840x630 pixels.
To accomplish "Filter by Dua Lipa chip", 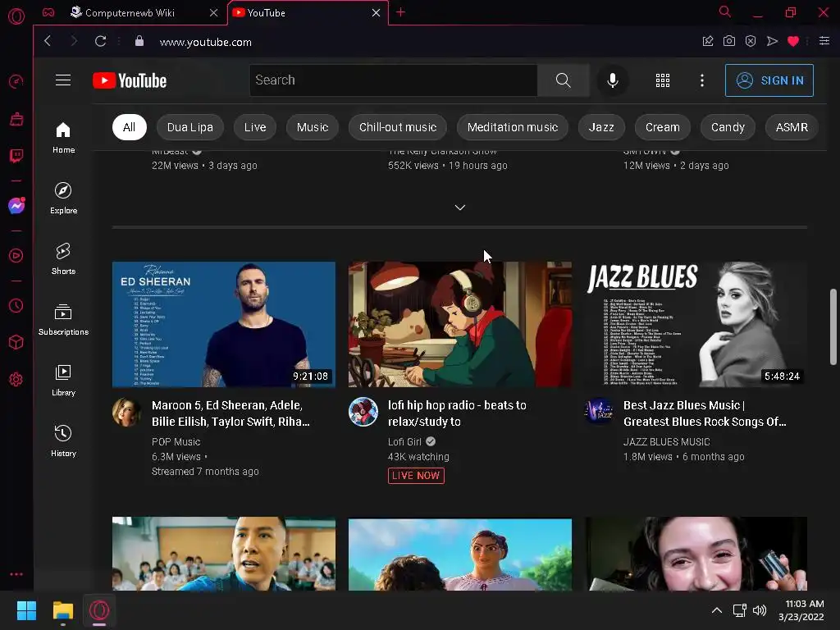I will point(189,127).
